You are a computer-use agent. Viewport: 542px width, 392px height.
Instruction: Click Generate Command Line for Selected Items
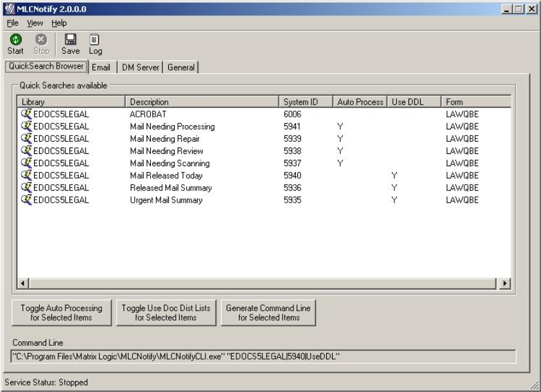tap(268, 312)
